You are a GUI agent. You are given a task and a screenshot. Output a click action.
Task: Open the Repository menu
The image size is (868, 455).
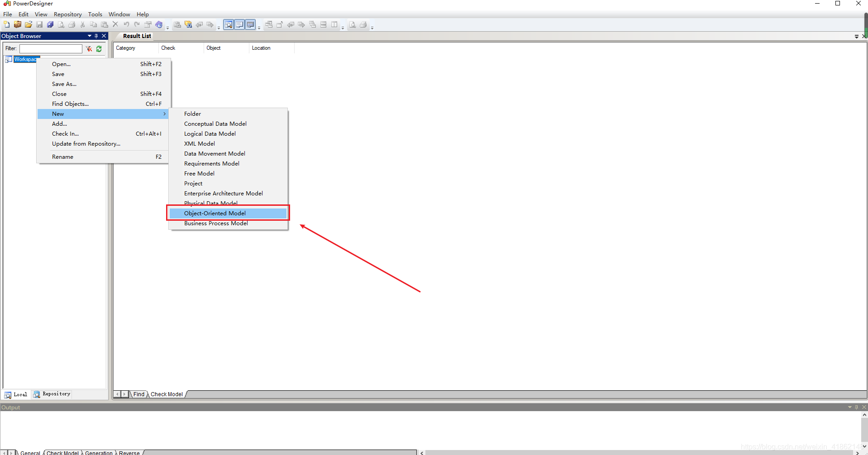pyautogui.click(x=67, y=14)
